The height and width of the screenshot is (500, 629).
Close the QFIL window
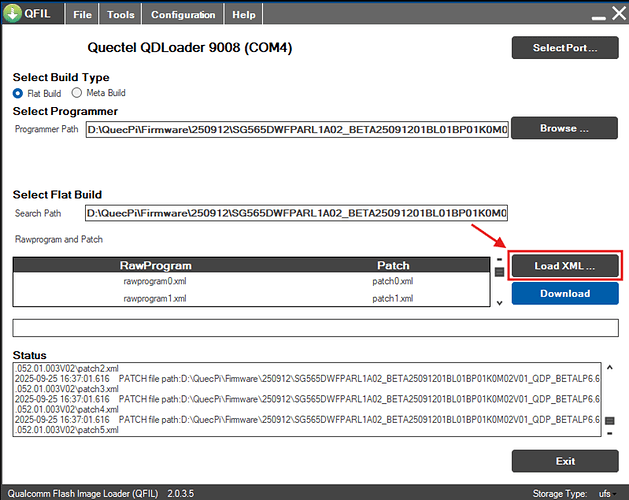(x=619, y=13)
